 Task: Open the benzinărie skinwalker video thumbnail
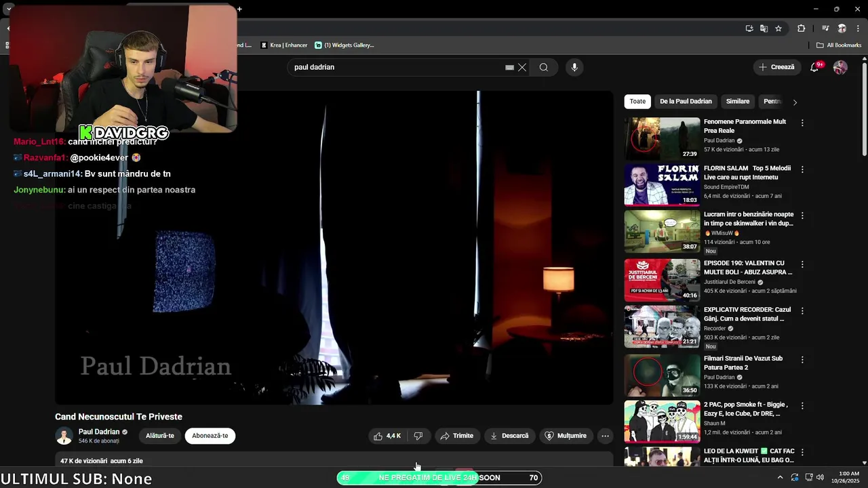[662, 231]
